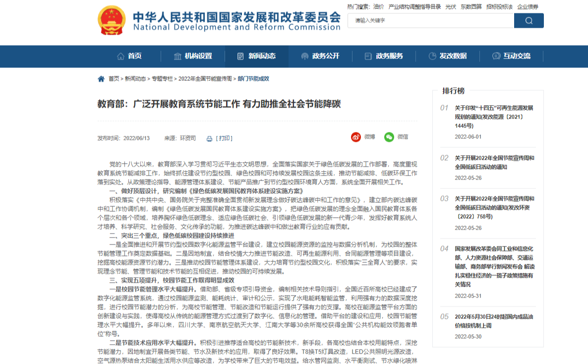Screen dimensions: 588x364
Task: Click ranking date 2022-06-01
Action: (468, 137)
